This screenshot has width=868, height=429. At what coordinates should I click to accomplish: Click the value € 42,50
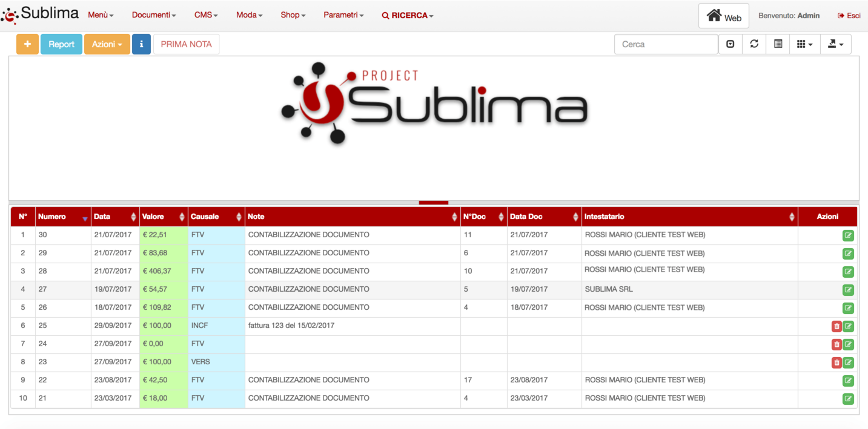click(x=154, y=380)
